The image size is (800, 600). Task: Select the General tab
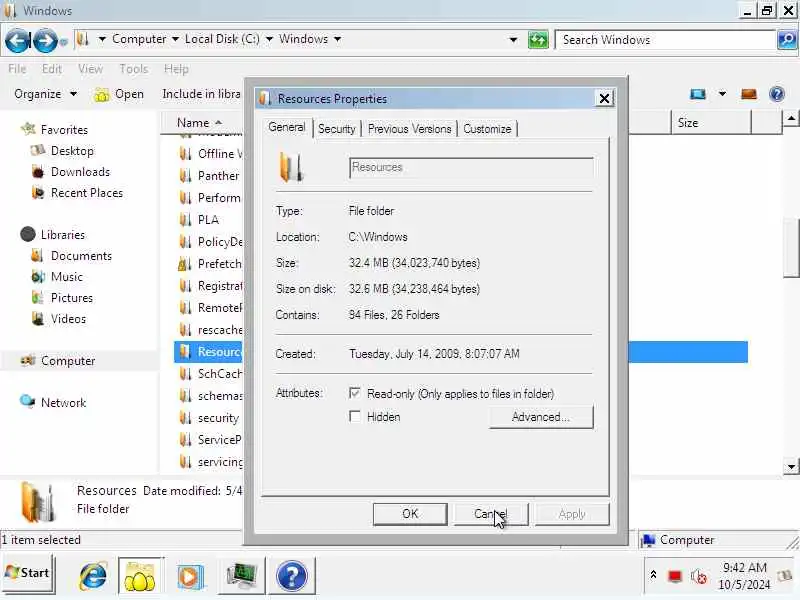[x=287, y=128]
